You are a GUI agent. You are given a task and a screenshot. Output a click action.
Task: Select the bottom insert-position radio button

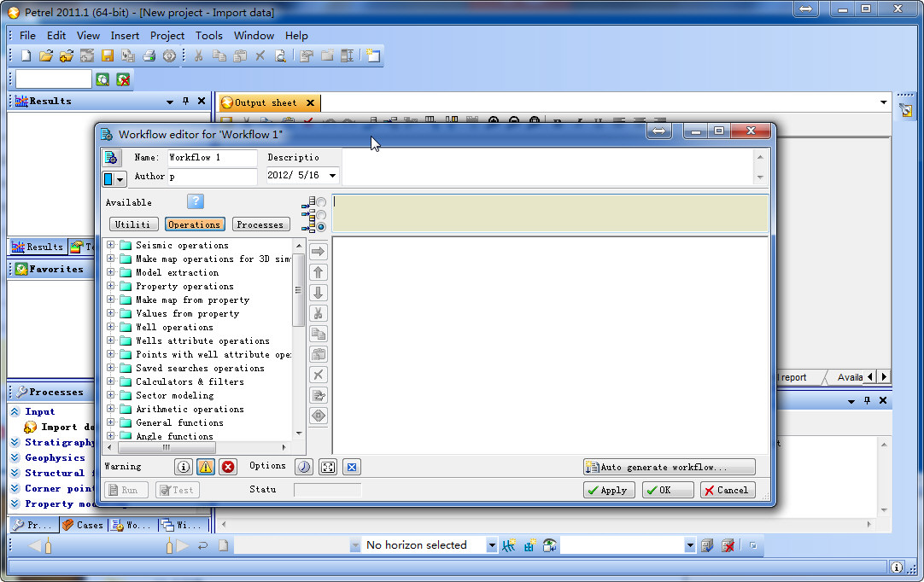point(321,227)
